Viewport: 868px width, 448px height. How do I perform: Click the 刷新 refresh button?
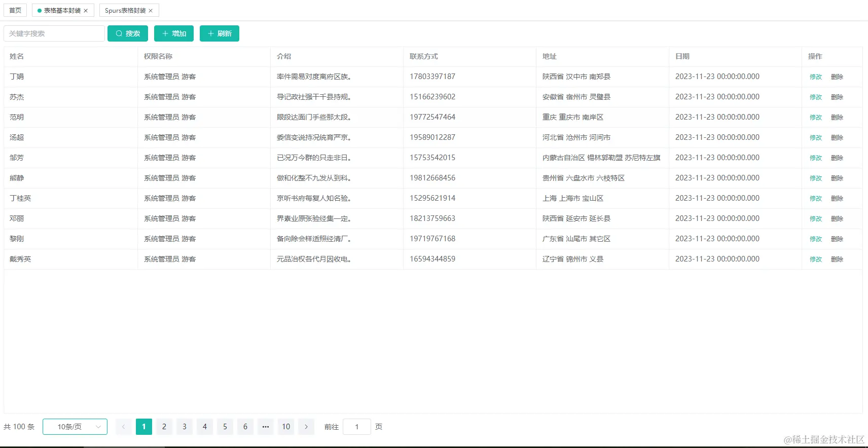[x=220, y=33]
